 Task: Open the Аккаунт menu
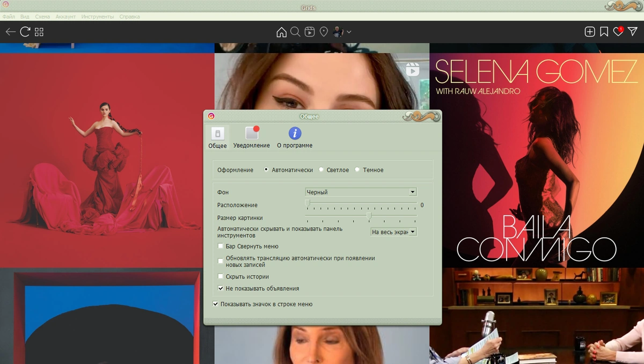[x=66, y=17]
